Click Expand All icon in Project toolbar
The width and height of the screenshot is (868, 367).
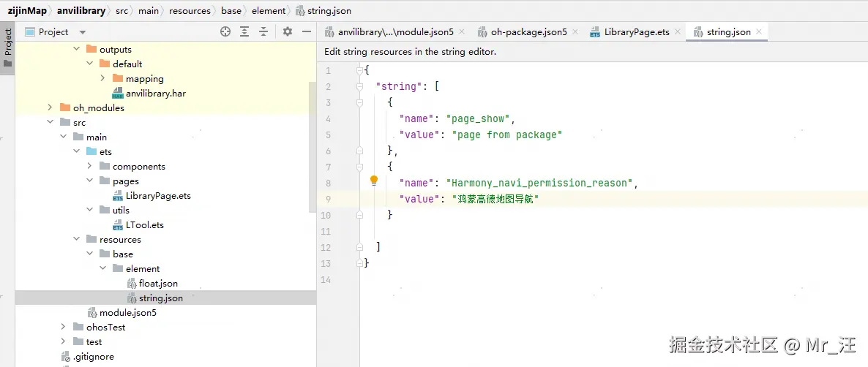click(x=244, y=31)
